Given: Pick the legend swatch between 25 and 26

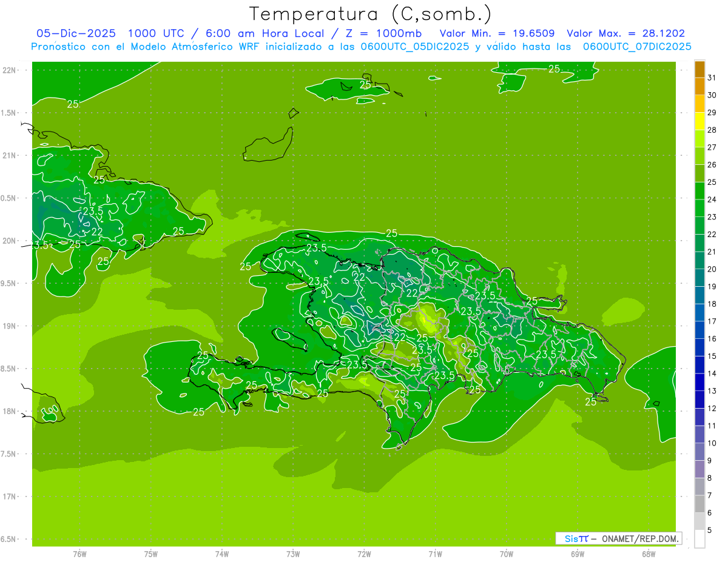Looking at the screenshot, I should point(699,173).
